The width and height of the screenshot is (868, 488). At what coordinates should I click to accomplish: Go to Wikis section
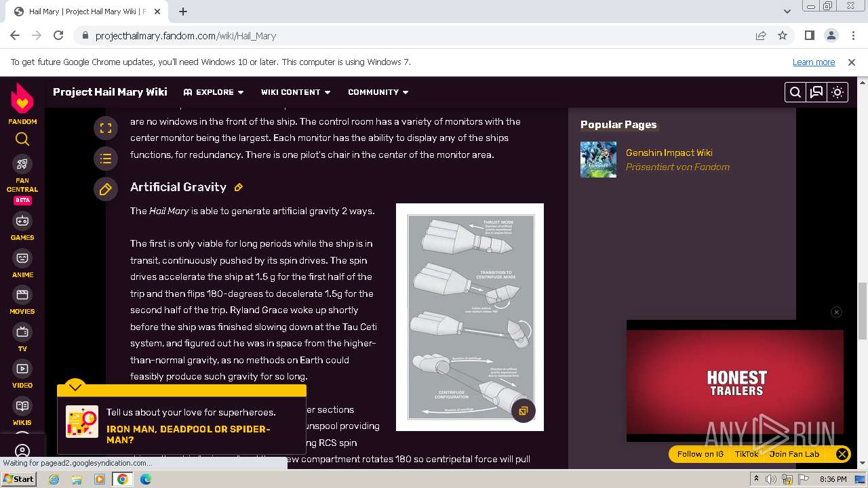22,411
